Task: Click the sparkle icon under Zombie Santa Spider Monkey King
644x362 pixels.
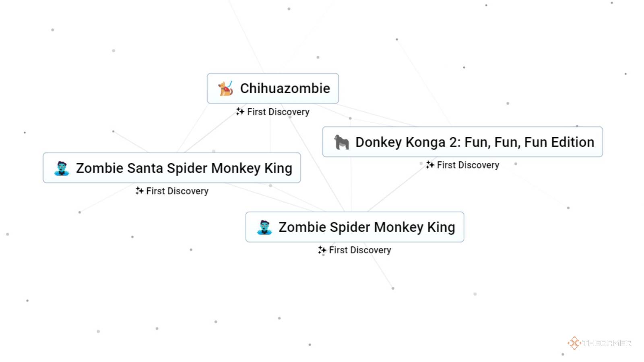Action: pyautogui.click(x=139, y=191)
